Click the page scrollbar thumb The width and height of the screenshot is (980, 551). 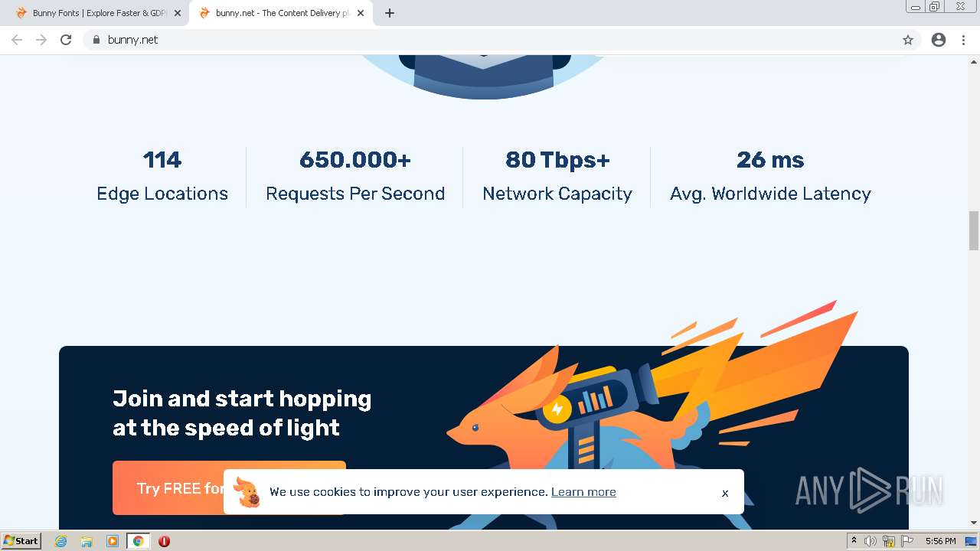974,230
